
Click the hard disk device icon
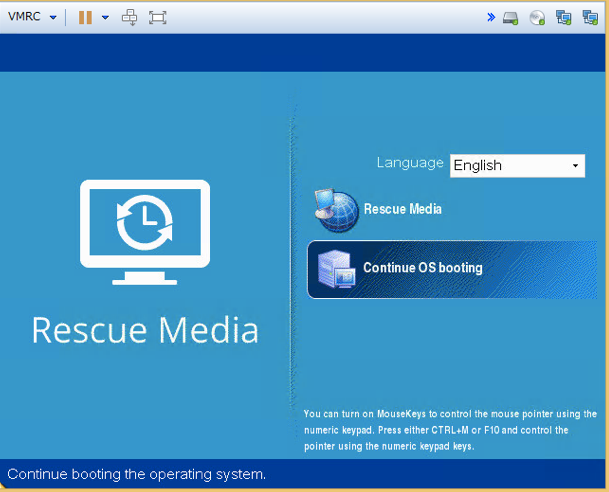pos(510,18)
